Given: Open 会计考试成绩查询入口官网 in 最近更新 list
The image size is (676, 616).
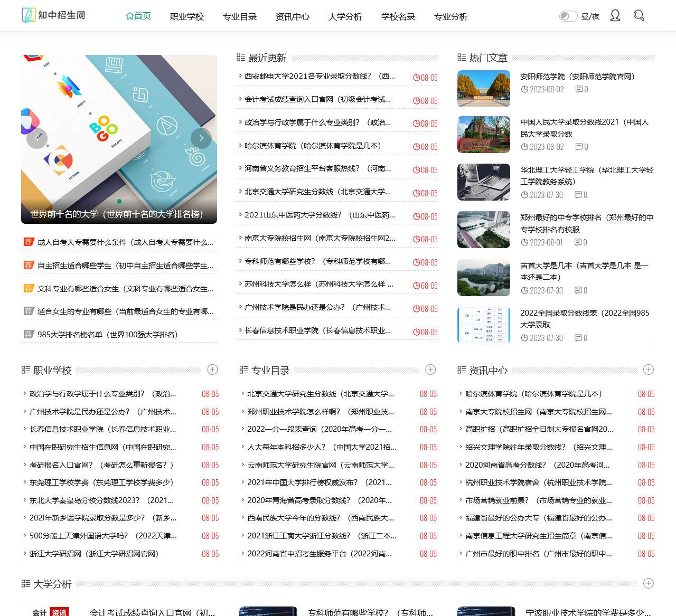Looking at the screenshot, I should pyautogui.click(x=318, y=99).
